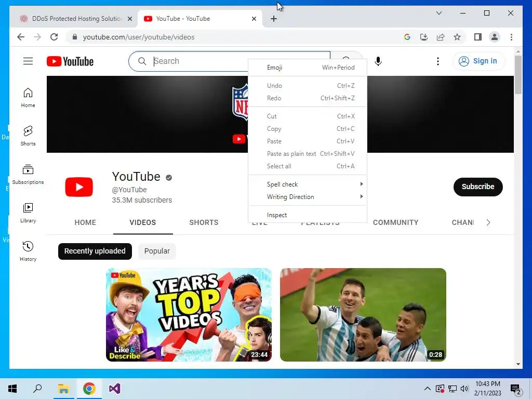
Task: Open Chrome three-dot menu
Action: click(x=511, y=37)
